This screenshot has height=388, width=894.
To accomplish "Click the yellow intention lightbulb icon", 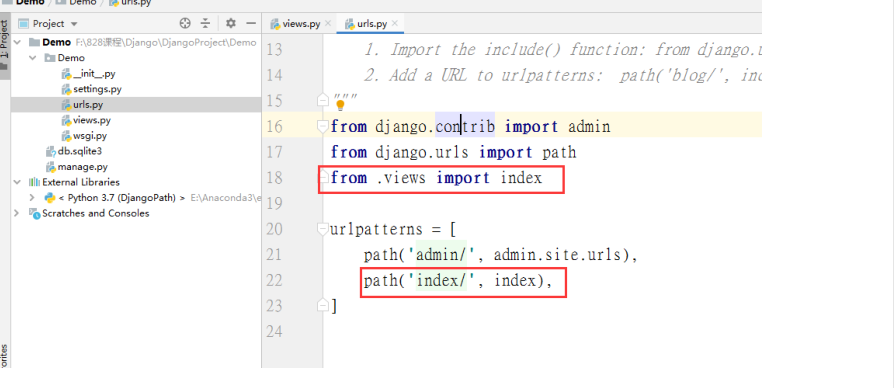I will (340, 105).
